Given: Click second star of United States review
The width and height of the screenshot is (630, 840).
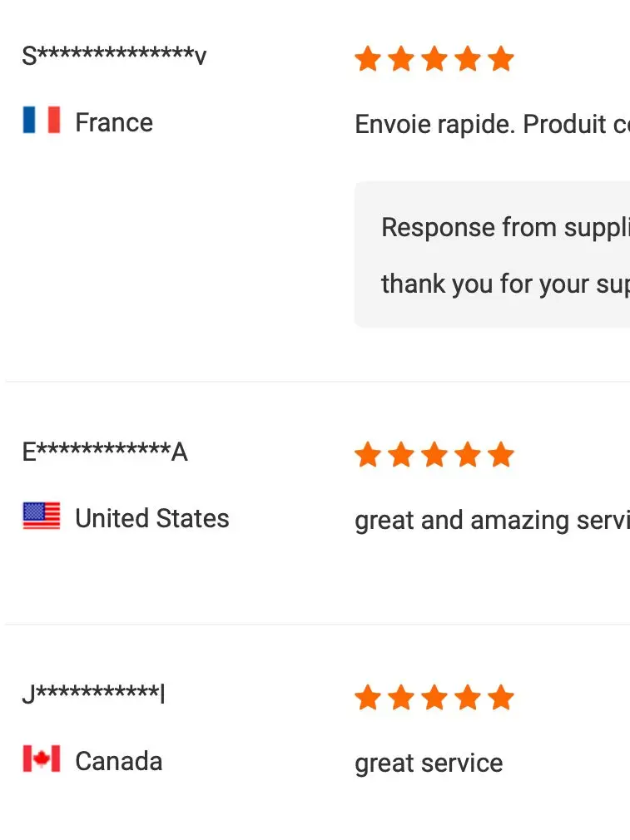Looking at the screenshot, I should click(x=401, y=455).
